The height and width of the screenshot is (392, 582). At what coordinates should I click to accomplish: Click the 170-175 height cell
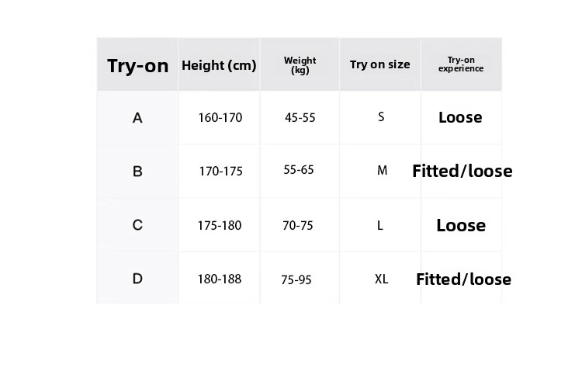tap(220, 172)
